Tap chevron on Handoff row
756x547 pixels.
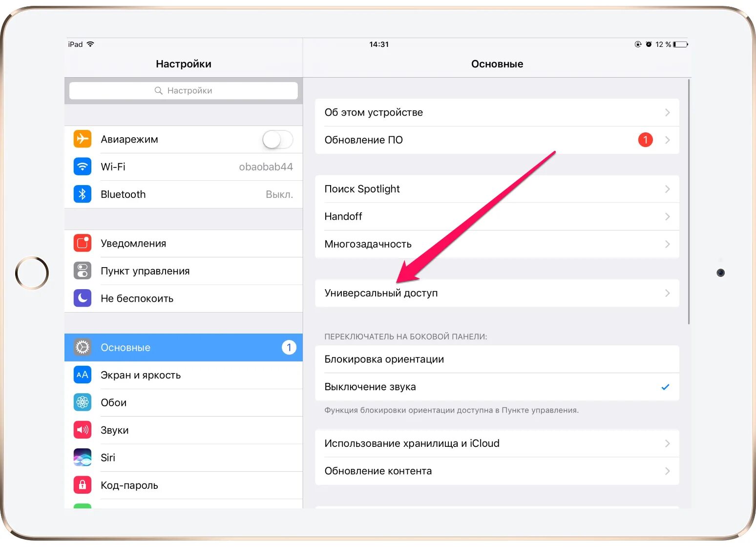[668, 216]
